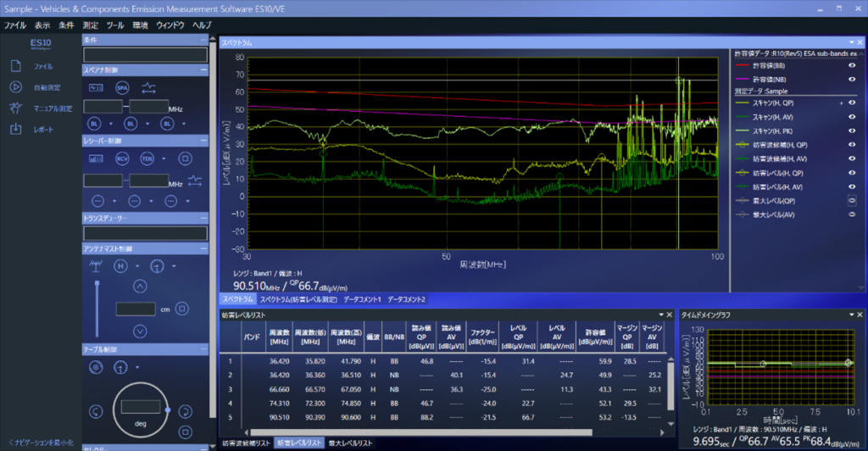The image size is (868, 451).
Task: Open the マニュアル測定 manual measurement icon
Action: click(15, 108)
